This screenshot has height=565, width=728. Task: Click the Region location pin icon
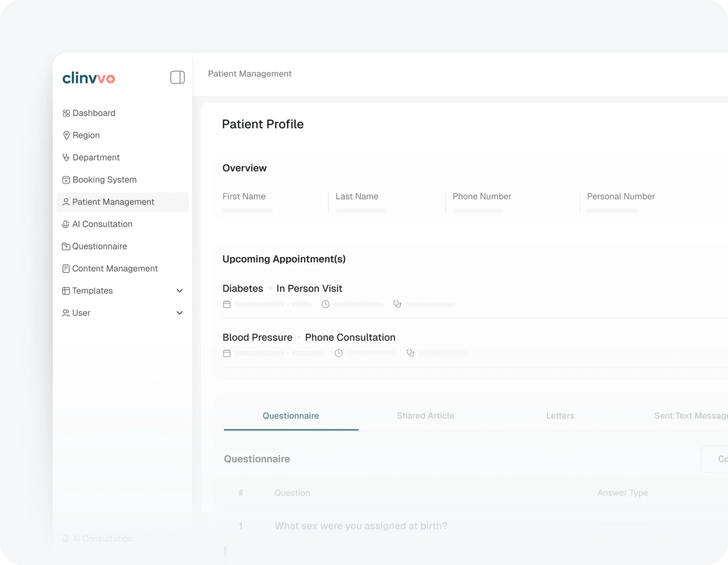(x=66, y=135)
